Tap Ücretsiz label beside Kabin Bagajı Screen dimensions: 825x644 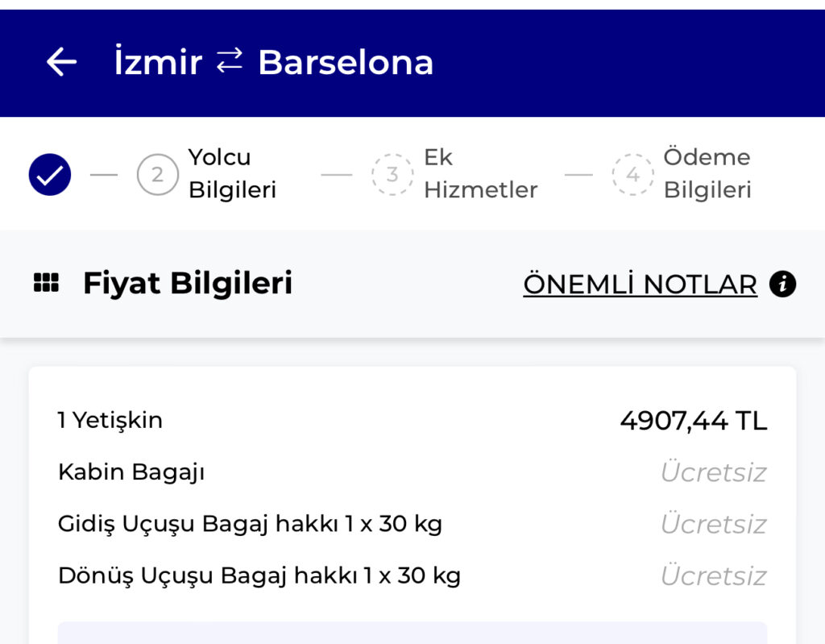713,472
